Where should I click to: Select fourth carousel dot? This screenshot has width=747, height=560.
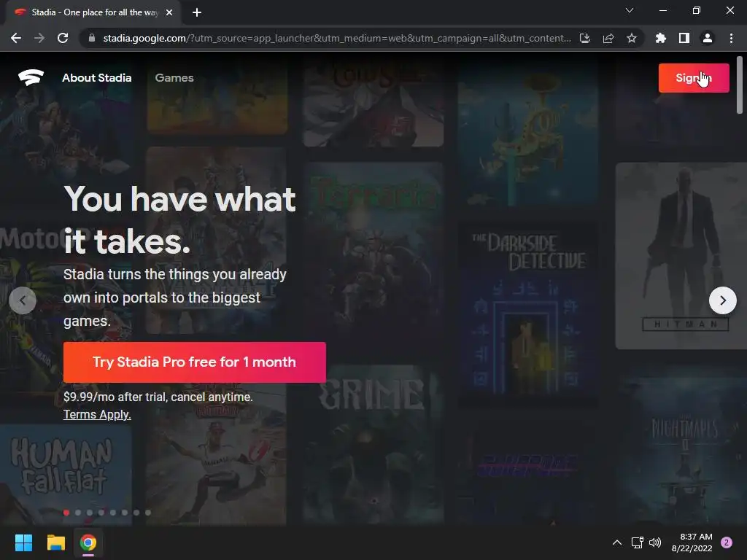click(x=101, y=513)
